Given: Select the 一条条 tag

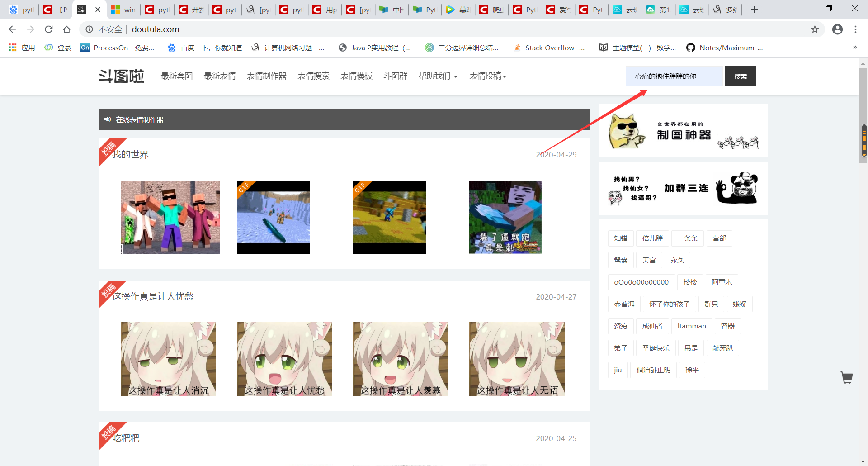Looking at the screenshot, I should click(688, 238).
